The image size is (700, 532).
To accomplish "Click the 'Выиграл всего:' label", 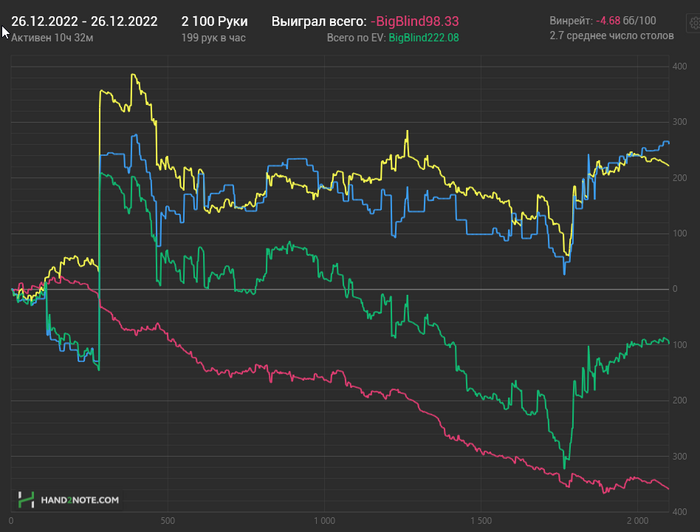I will (319, 21).
